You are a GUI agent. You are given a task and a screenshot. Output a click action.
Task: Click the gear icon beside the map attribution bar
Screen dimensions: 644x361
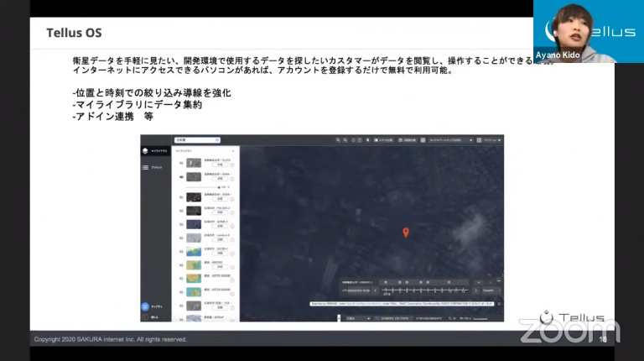pos(499,304)
